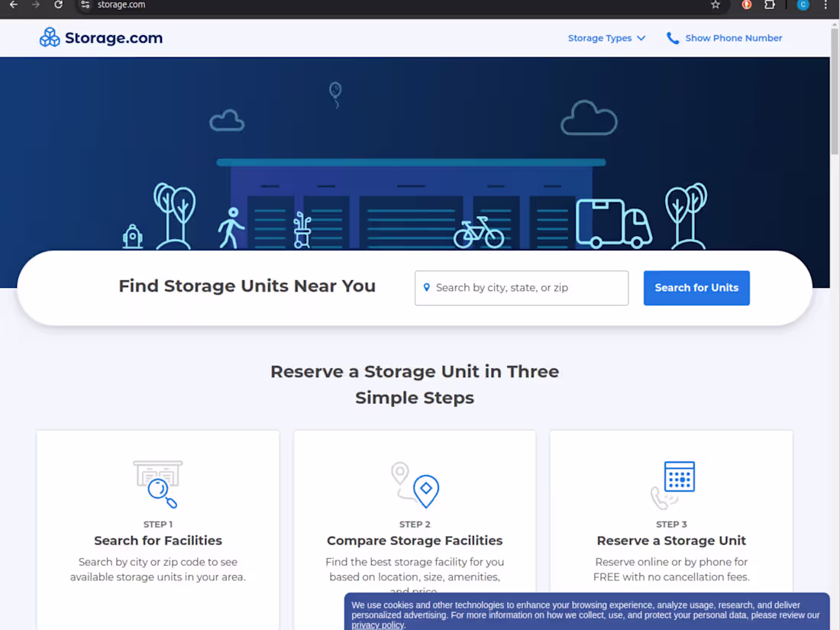Click the golf bag illustration
840x630 pixels.
[302, 231]
